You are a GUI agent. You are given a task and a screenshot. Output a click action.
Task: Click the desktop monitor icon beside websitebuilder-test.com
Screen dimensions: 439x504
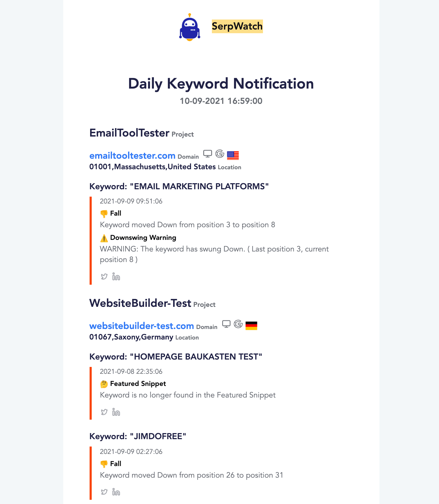pos(226,324)
